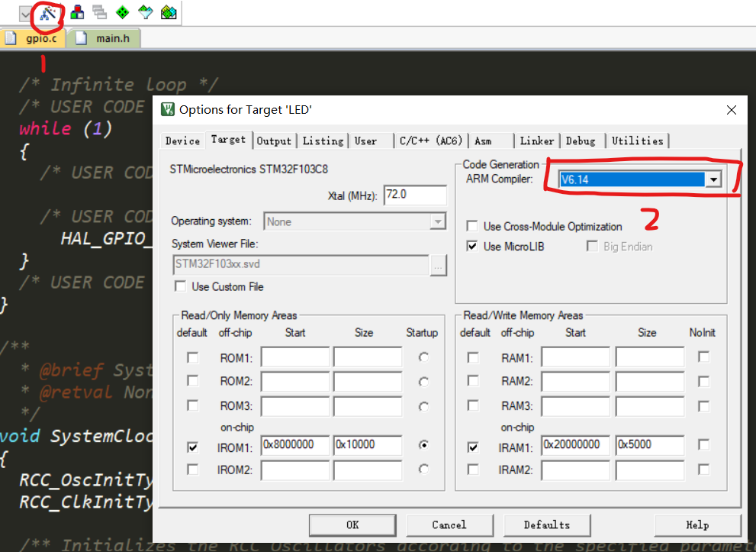Viewport: 756px width, 552px height.
Task: Open the Listing tab
Action: 323,141
